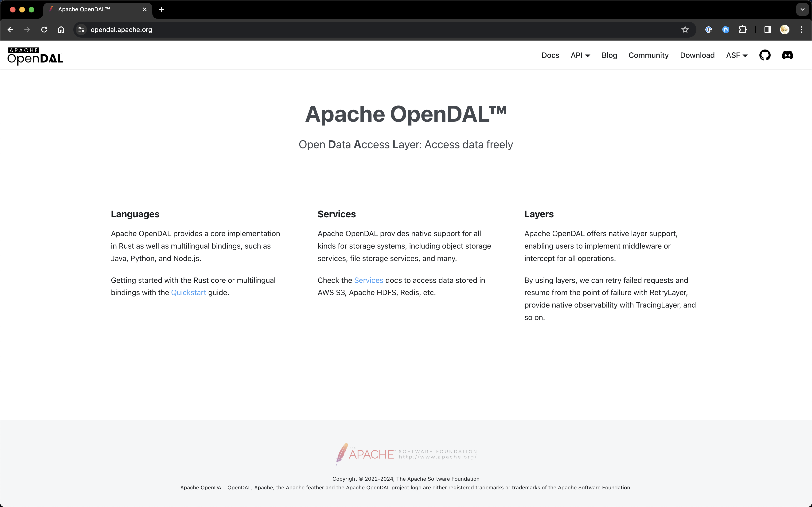Follow the Services docs link
The image size is (812, 507).
click(x=368, y=280)
